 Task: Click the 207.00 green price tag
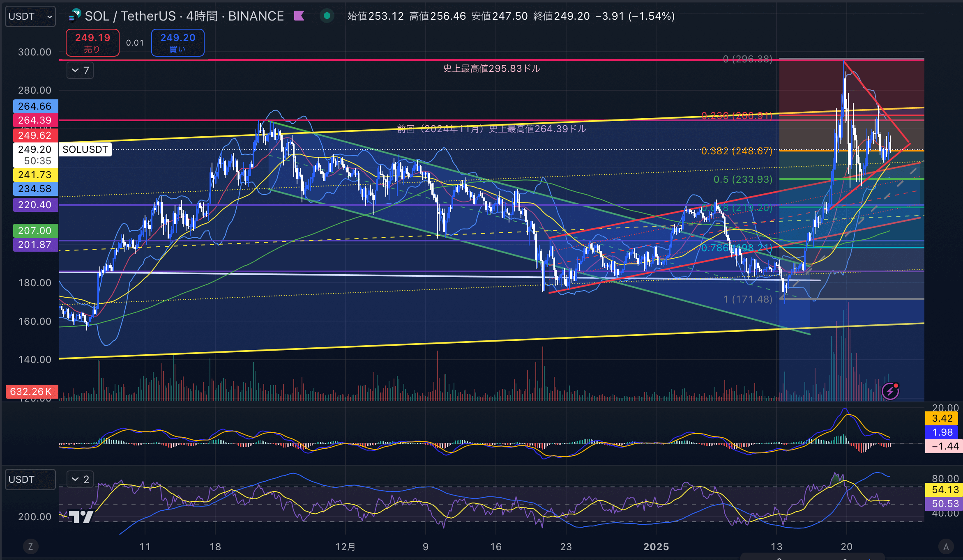click(x=35, y=231)
